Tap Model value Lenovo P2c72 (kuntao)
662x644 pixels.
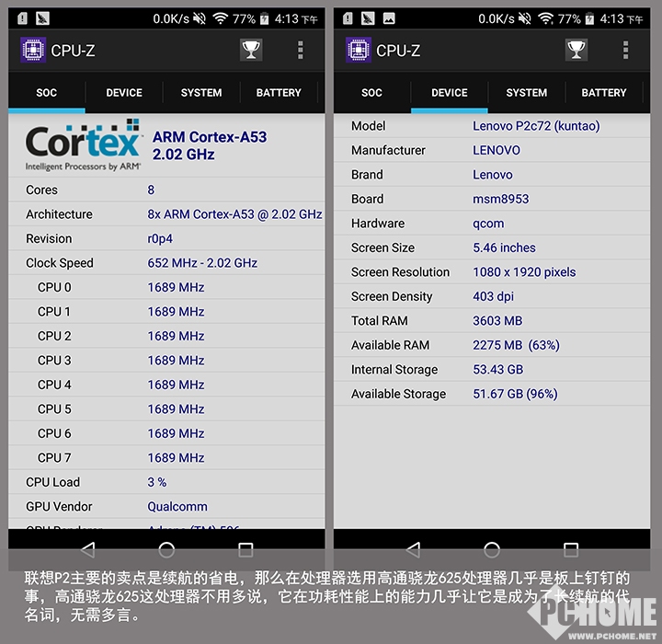[536, 126]
